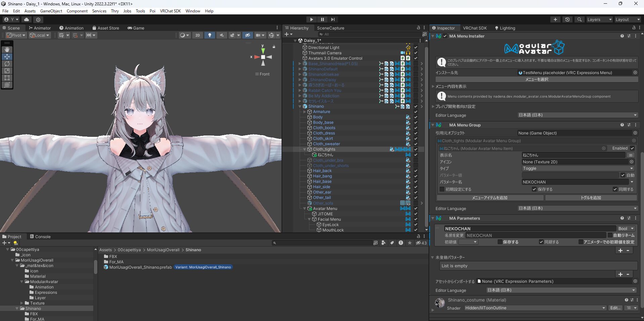
Task: Open the Shader Hidden/lilToonOutline dropdown
Action: coord(535,308)
